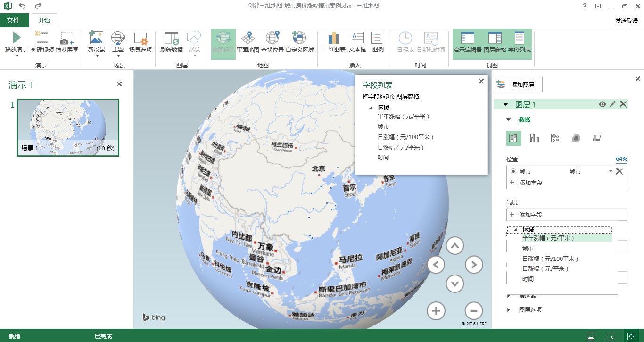Collapse 区域 in height dropdown list
Viewport: 644px width, 342px height.
[x=516, y=230]
